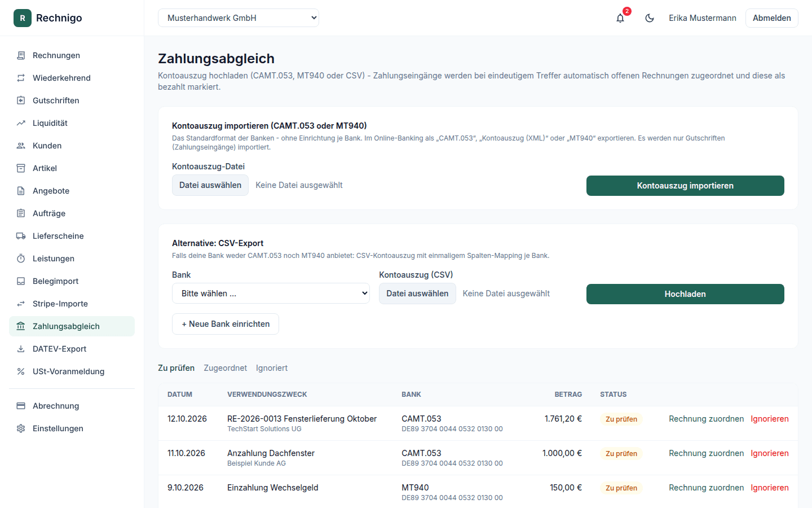Ignore the Anzahlung Dachfenster payment
812x508 pixels.
pyautogui.click(x=770, y=453)
